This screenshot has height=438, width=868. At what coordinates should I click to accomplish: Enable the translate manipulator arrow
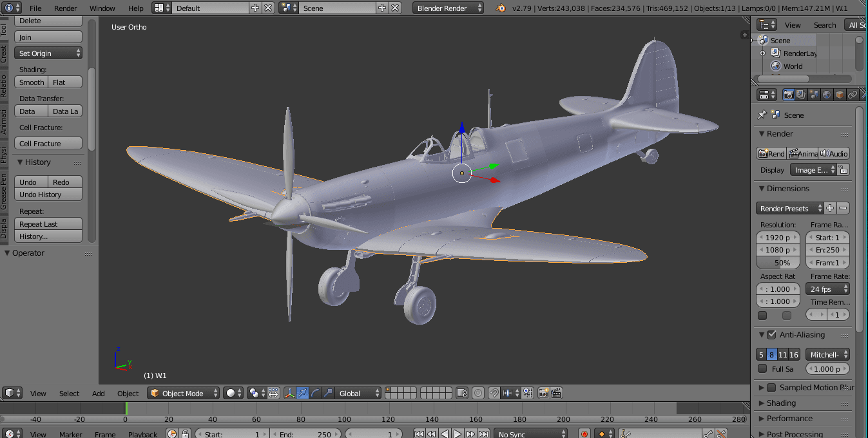(x=302, y=393)
